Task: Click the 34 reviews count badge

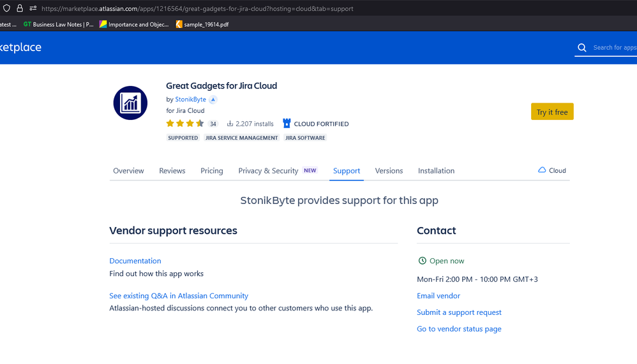Action: [x=213, y=124]
